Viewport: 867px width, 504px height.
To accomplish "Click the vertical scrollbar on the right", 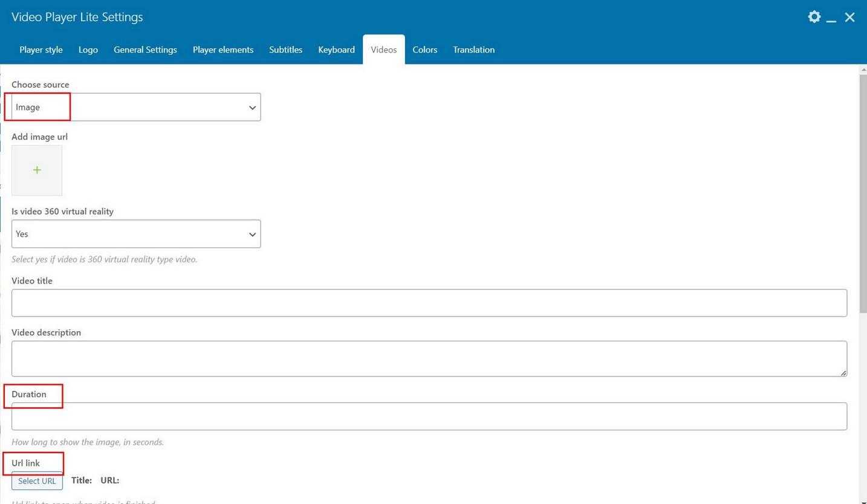I will [x=863, y=193].
